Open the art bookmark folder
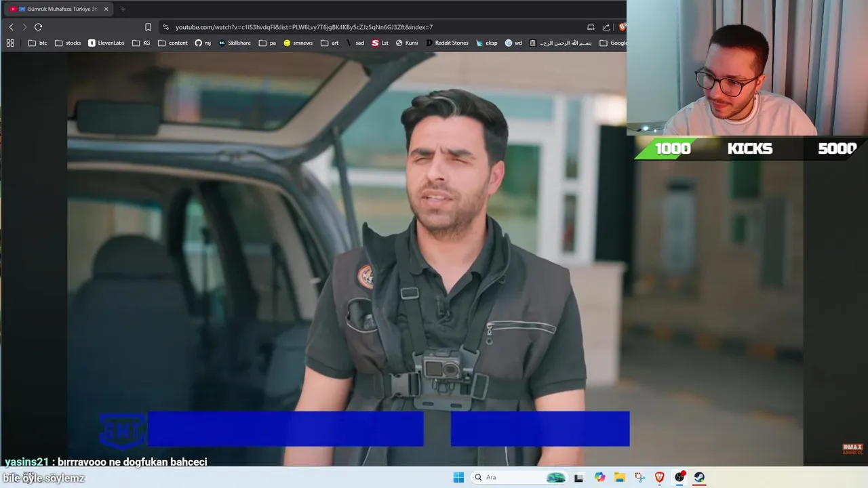Image resolution: width=868 pixels, height=488 pixels. (329, 43)
